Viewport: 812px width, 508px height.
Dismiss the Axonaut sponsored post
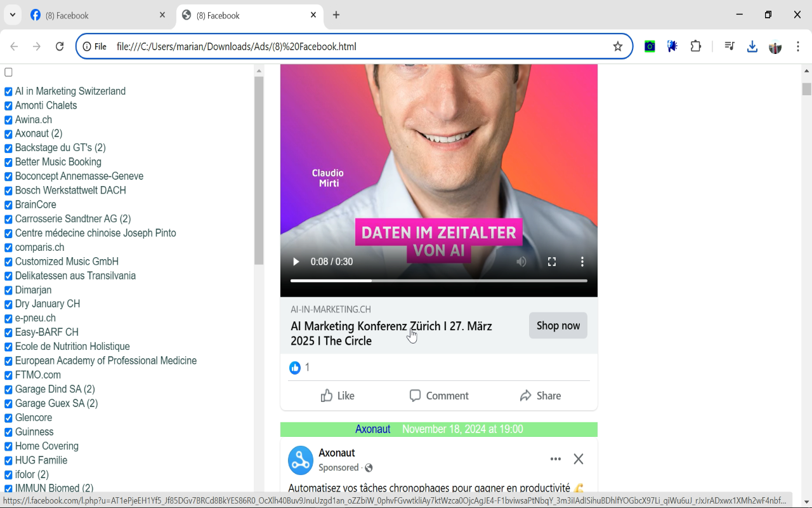coord(579,459)
